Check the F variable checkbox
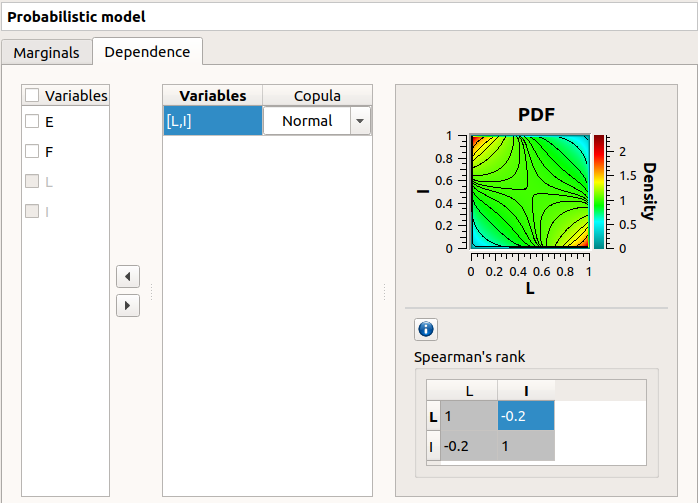The height and width of the screenshot is (503, 698). tap(33, 152)
